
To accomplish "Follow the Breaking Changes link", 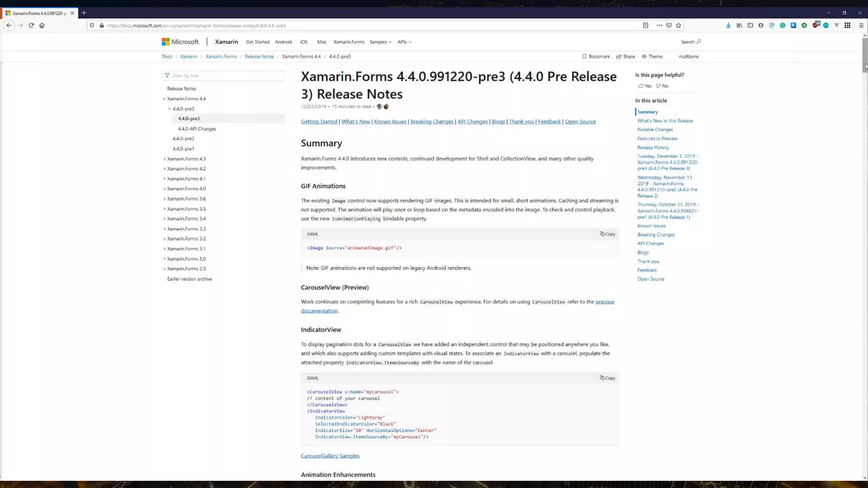I will point(431,122).
